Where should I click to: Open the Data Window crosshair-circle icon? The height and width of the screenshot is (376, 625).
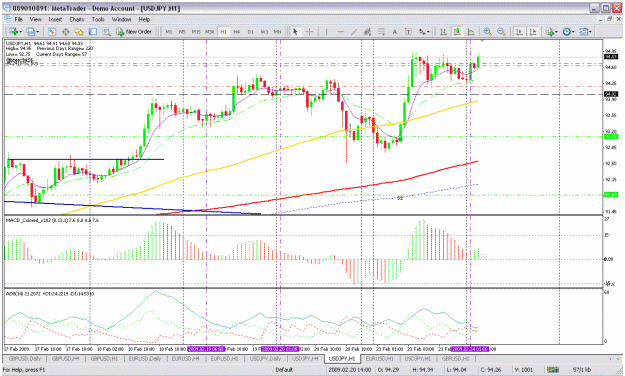(65, 31)
